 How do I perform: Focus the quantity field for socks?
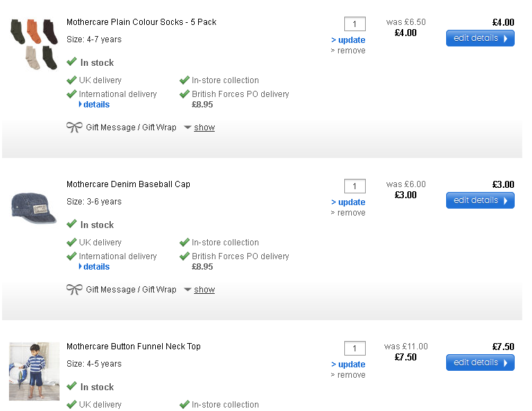pyautogui.click(x=355, y=24)
